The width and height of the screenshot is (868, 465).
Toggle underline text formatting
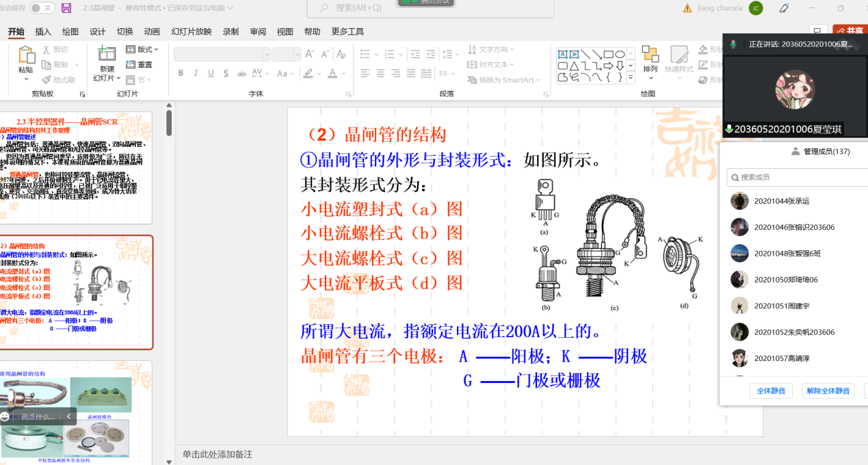coord(211,73)
